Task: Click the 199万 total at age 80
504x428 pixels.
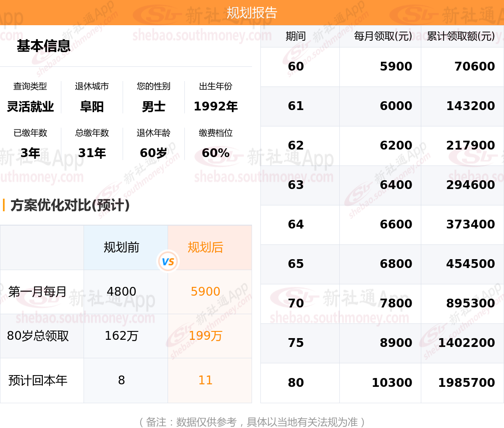Action: pos(205,336)
